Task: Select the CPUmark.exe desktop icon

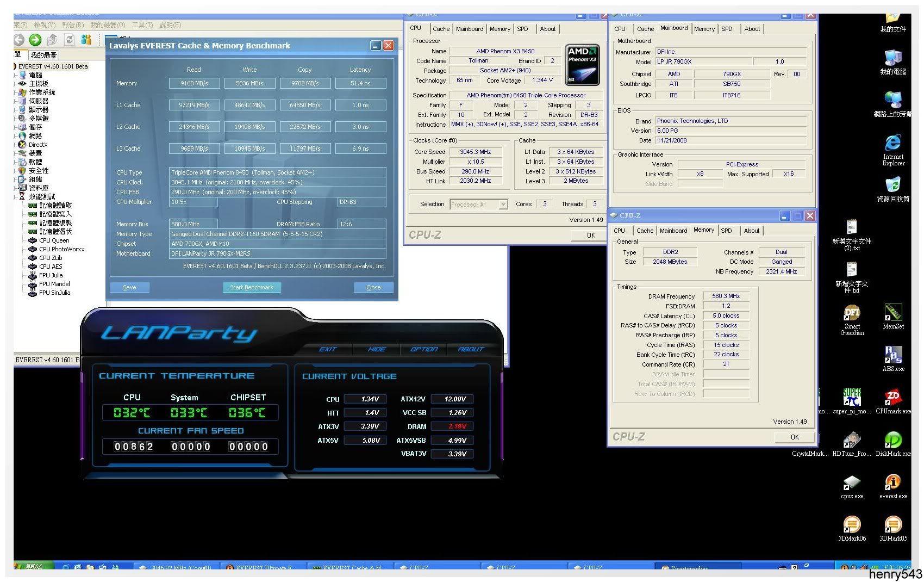Action: tap(893, 401)
